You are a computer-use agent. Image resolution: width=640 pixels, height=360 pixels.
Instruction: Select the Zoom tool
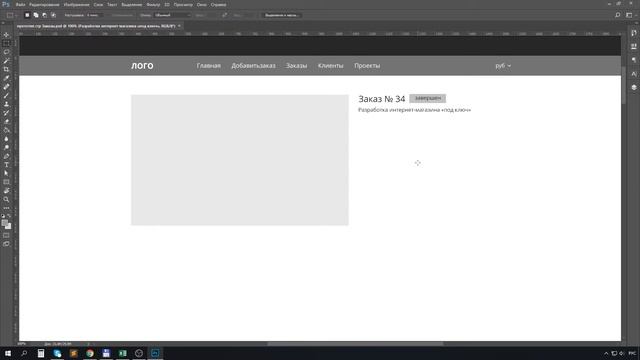click(x=6, y=200)
